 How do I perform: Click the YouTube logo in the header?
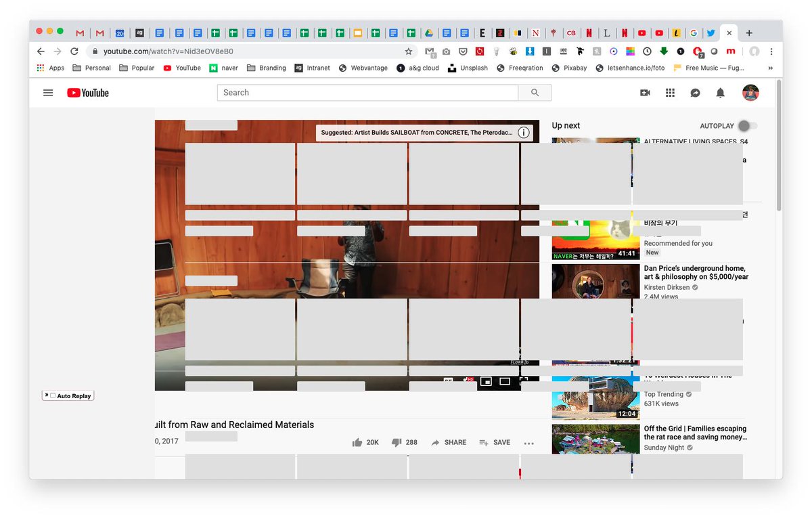(x=88, y=93)
